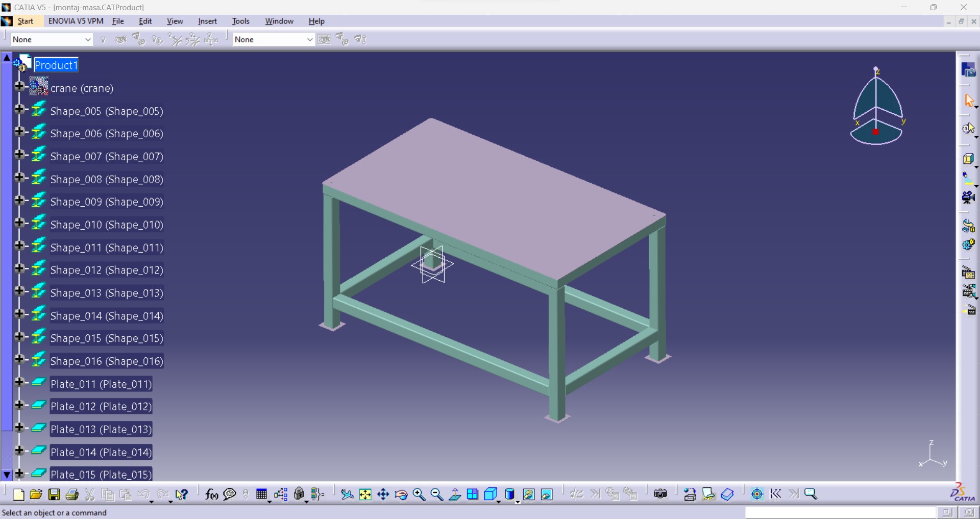The width and height of the screenshot is (980, 519).
Task: Open the Edit menu
Action: pos(145,21)
